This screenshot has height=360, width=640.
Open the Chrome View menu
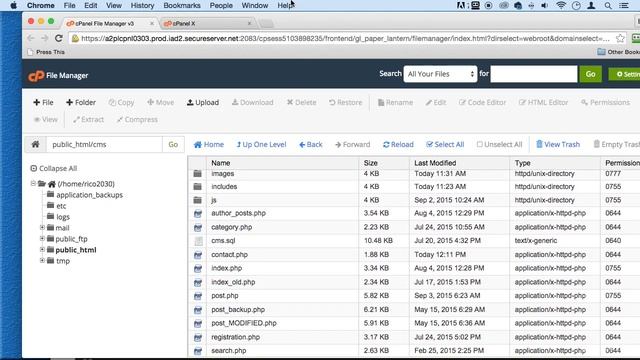tap(113, 5)
